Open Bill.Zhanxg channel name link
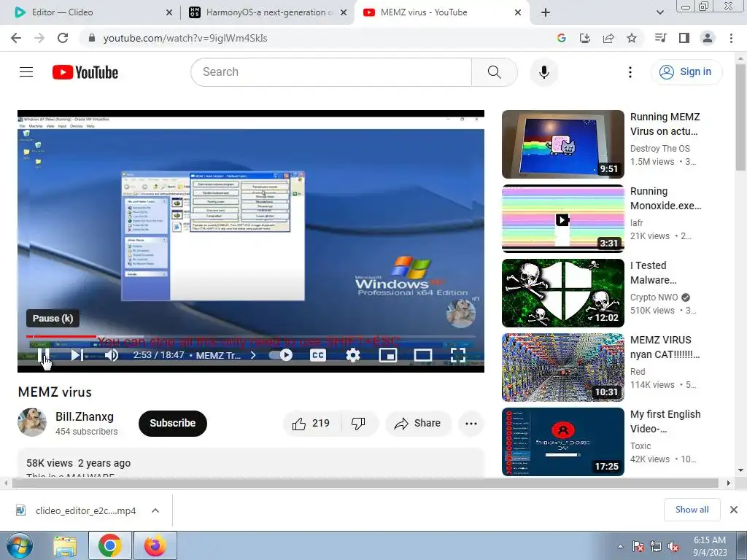The height and width of the screenshot is (560, 747). pos(85,416)
